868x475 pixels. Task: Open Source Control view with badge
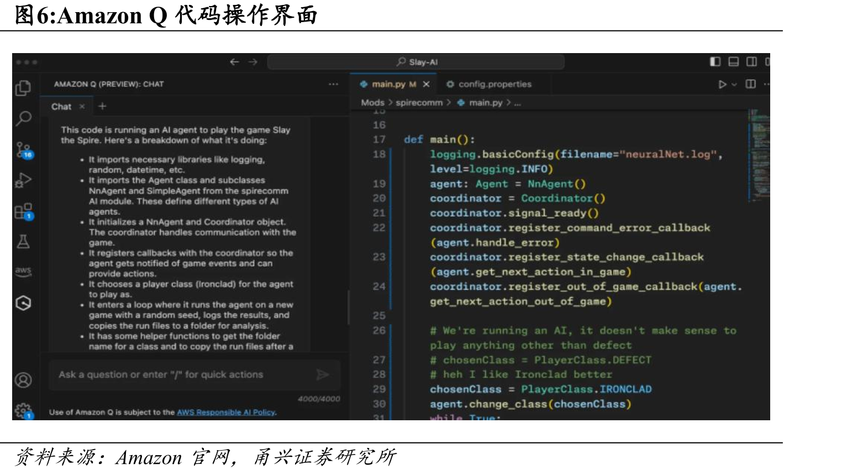(x=24, y=150)
